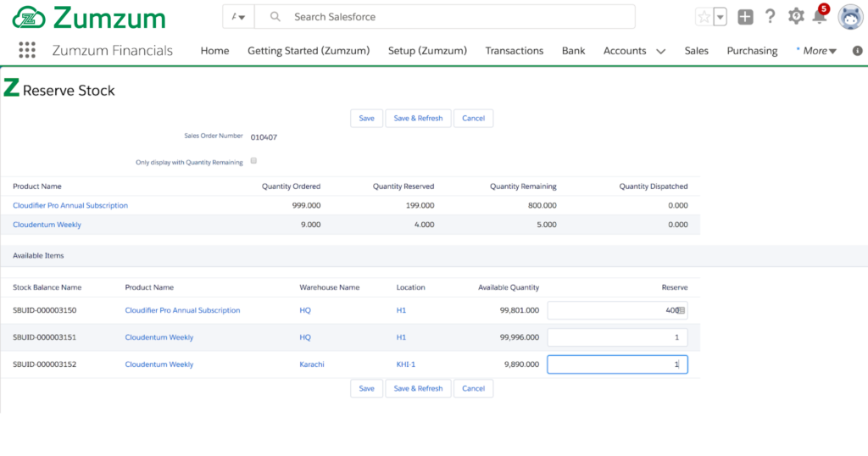The image size is (868, 456).
Task: Switch to the Sales tab
Action: [x=697, y=50]
